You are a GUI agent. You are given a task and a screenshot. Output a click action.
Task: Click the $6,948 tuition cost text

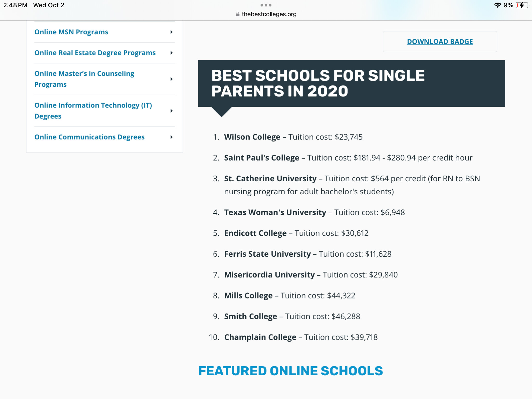coord(393,212)
